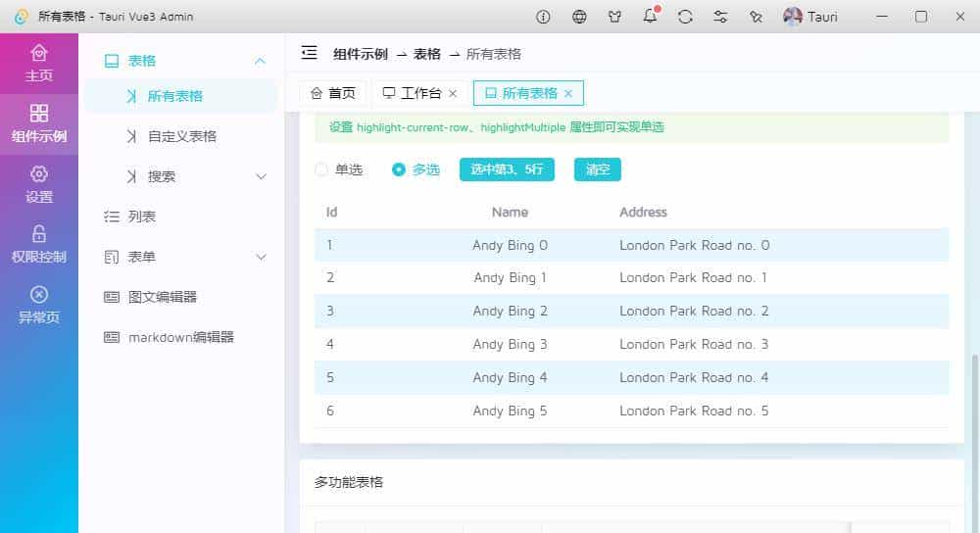Viewport: 980px width, 533px height.
Task: Open 异常页 in the sidebar
Action: [x=39, y=305]
